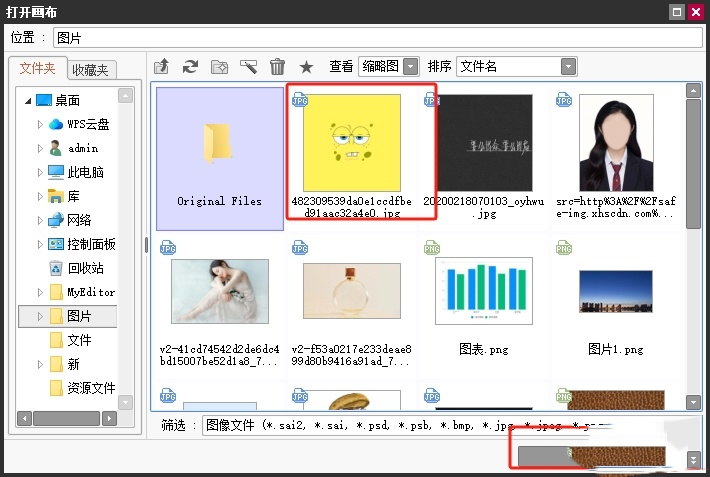This screenshot has width=710, height=477.
Task: Select 此电脑 in folder tree
Action: coord(76,172)
